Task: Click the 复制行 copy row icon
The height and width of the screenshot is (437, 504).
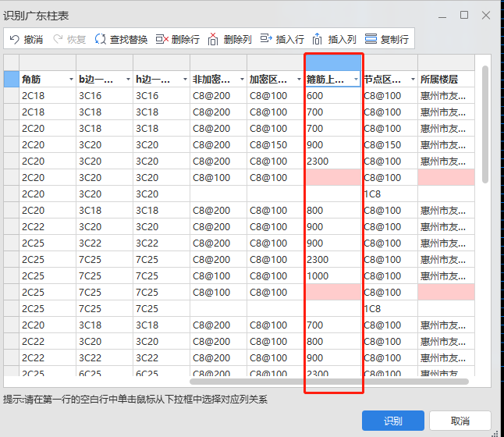Action: pyautogui.click(x=371, y=39)
